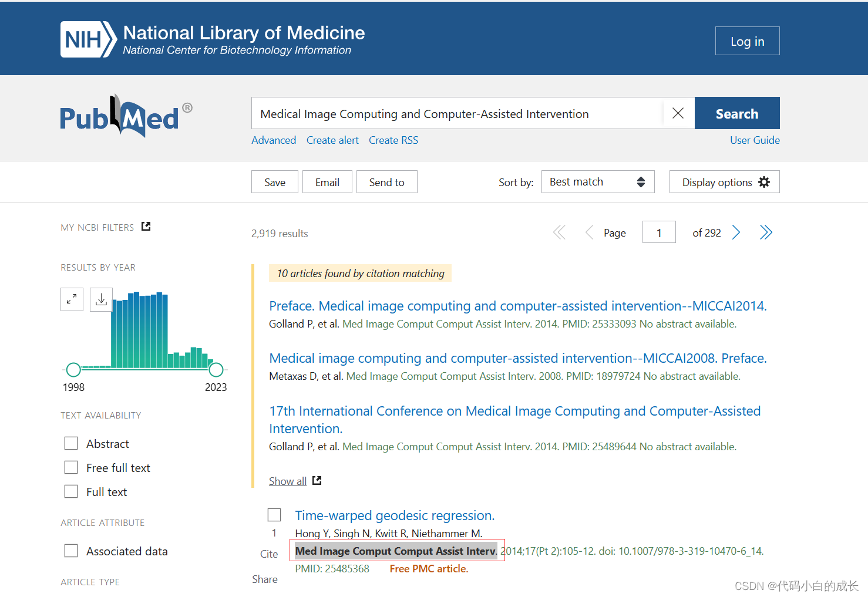Select the Time-warped geodesic regression result checkbox
The height and width of the screenshot is (597, 868).
click(274, 515)
